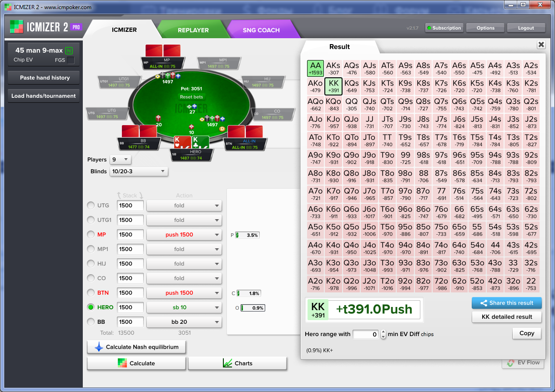Switch to the SNG COACH tab
The height and width of the screenshot is (392, 555).
pyautogui.click(x=261, y=30)
